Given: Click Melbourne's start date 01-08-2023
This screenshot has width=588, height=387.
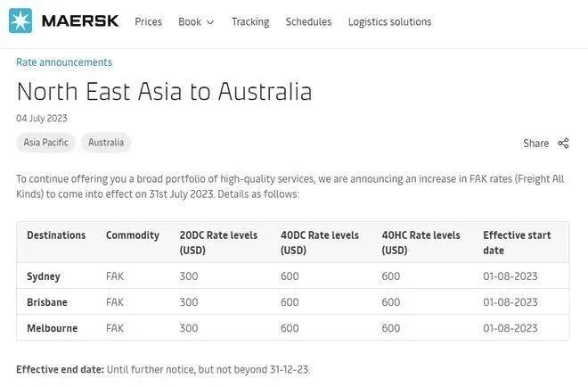Looking at the screenshot, I should [510, 328].
